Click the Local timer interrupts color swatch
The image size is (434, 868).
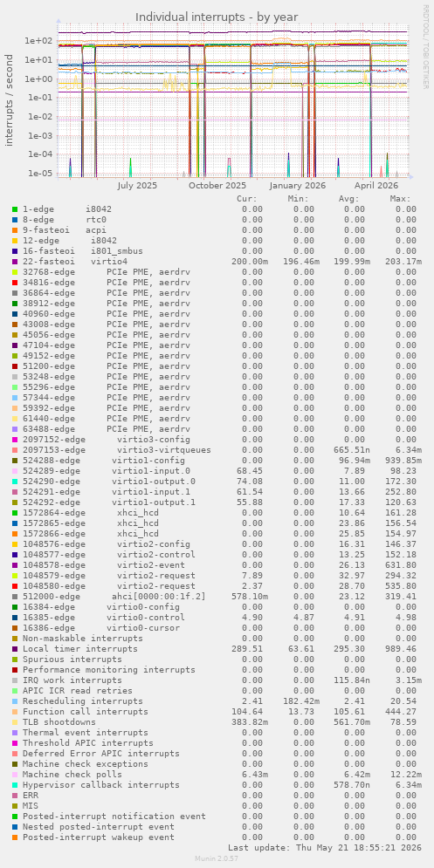click(15, 649)
